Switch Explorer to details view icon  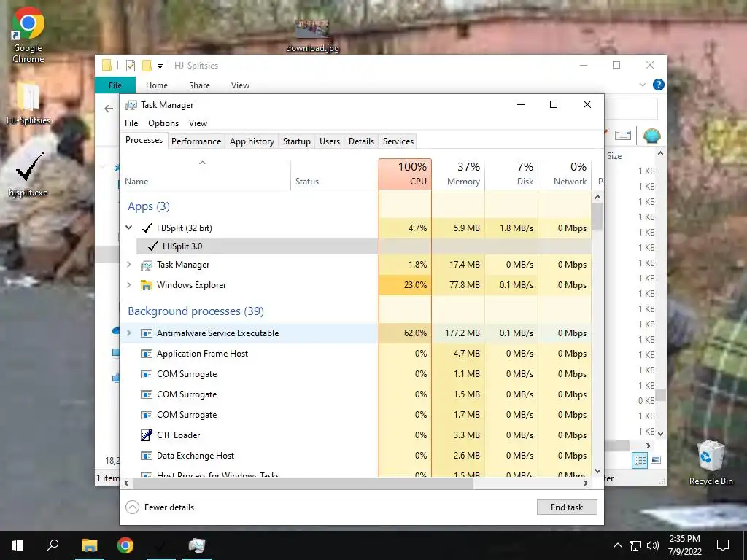(640, 460)
